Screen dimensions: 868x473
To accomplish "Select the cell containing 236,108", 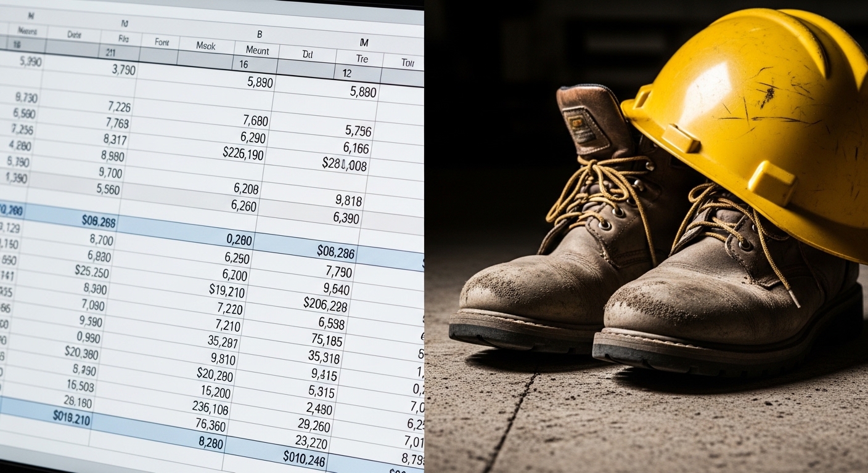I will click(x=210, y=408).
